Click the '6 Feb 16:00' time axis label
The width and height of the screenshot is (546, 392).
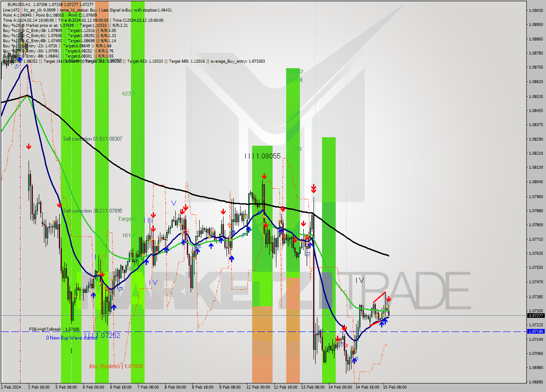coord(120,387)
